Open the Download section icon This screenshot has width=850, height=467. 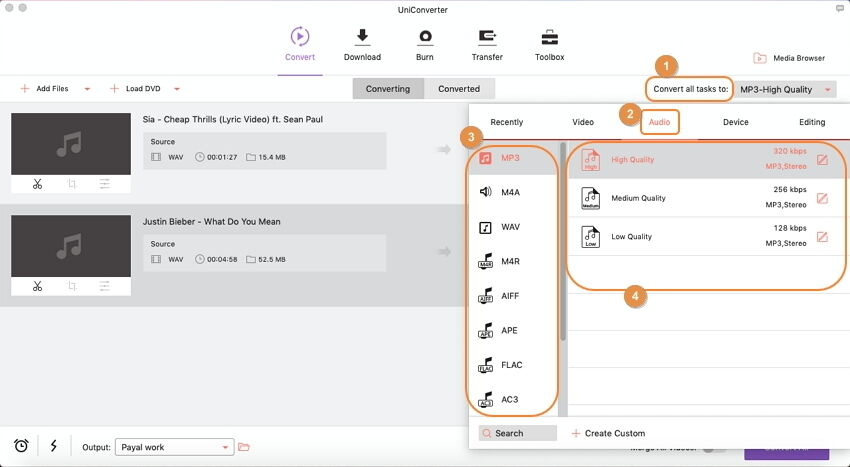[362, 38]
